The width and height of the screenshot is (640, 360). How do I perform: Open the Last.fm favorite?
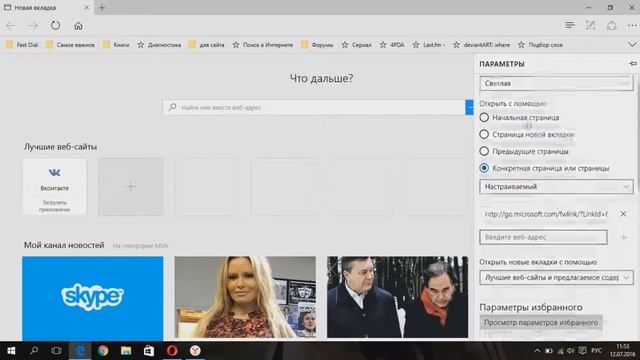[x=429, y=45]
